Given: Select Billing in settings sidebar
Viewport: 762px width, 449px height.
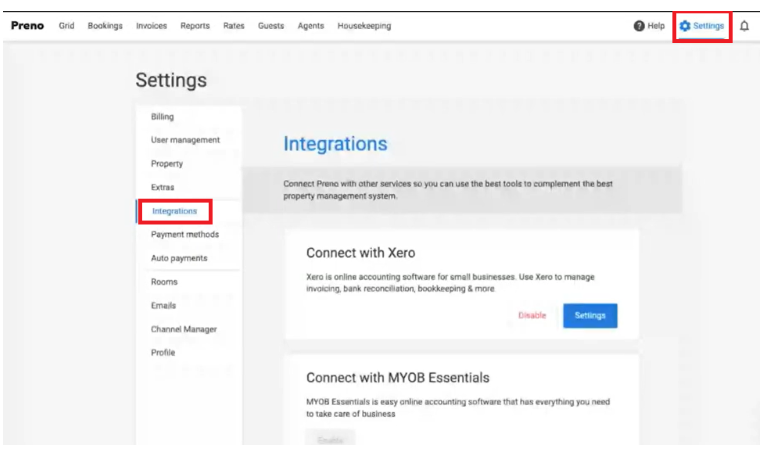Looking at the screenshot, I should pyautogui.click(x=162, y=117).
